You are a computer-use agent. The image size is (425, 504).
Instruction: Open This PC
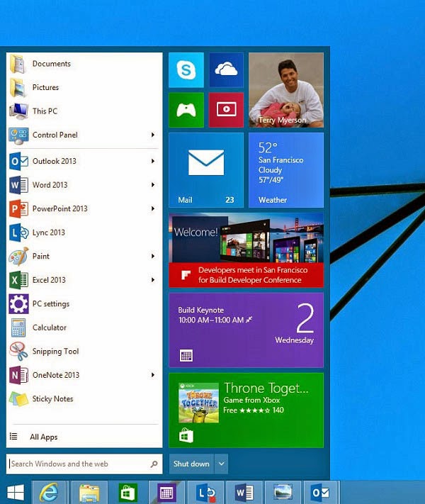84,111
